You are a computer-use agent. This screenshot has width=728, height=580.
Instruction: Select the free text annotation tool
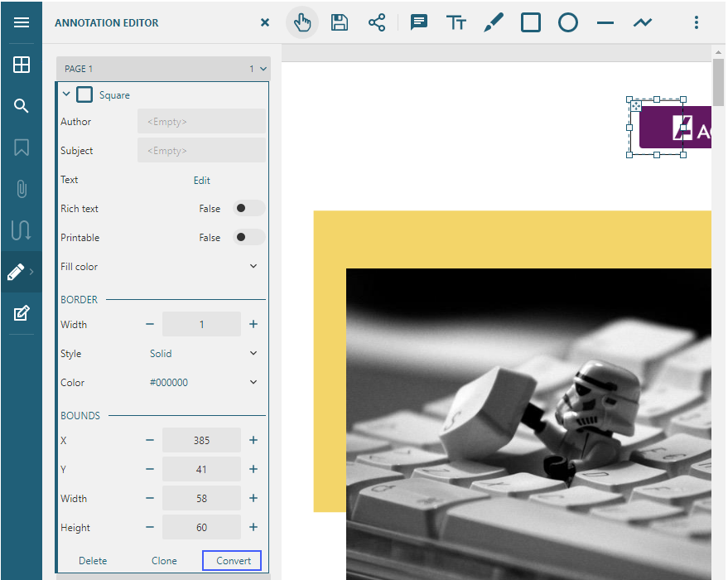456,22
